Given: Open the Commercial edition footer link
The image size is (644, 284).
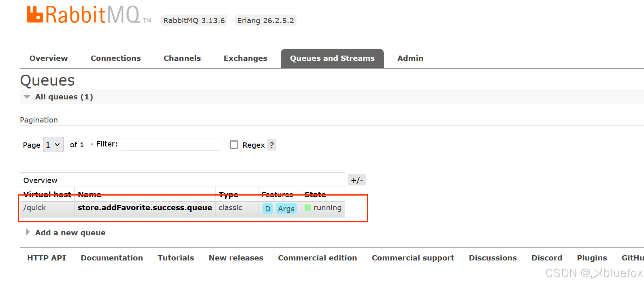Looking at the screenshot, I should [x=318, y=258].
